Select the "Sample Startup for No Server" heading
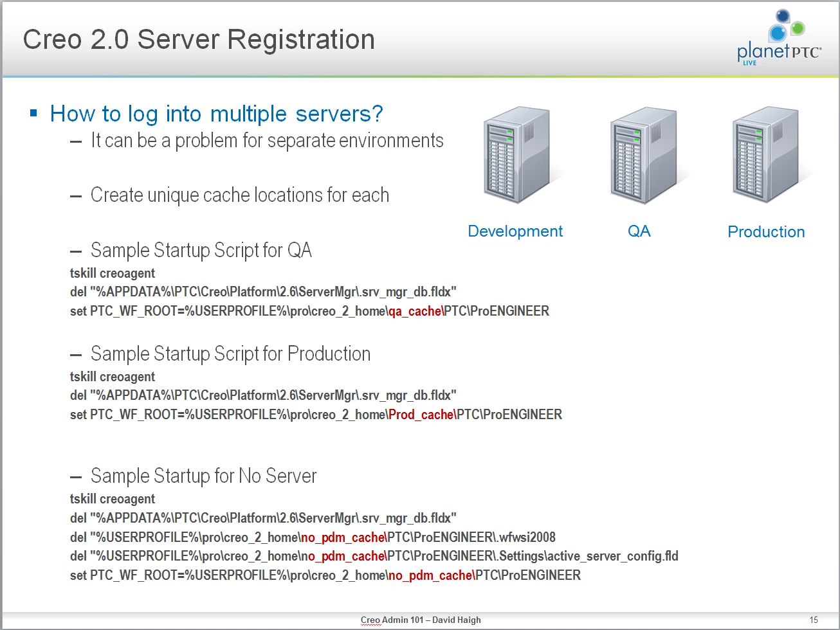 tap(204, 476)
